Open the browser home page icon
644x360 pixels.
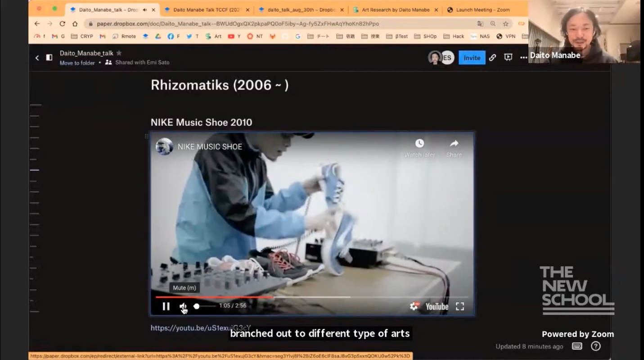75,23
